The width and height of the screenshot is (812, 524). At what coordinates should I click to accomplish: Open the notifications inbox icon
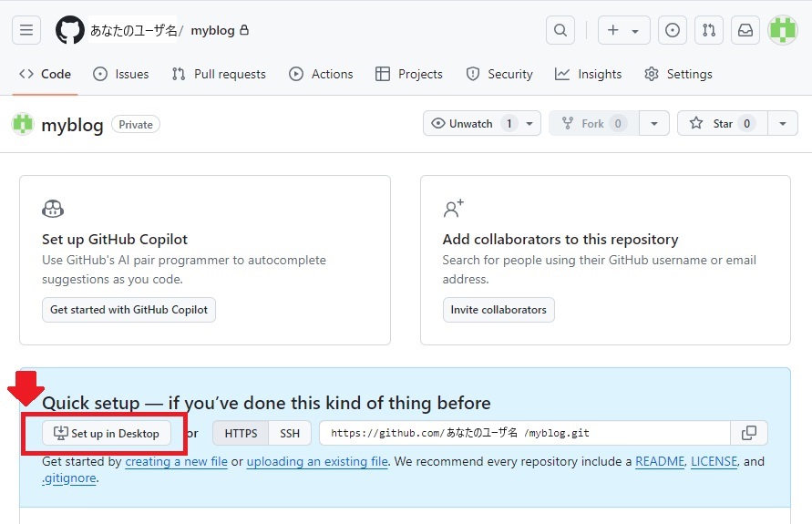[x=745, y=30]
